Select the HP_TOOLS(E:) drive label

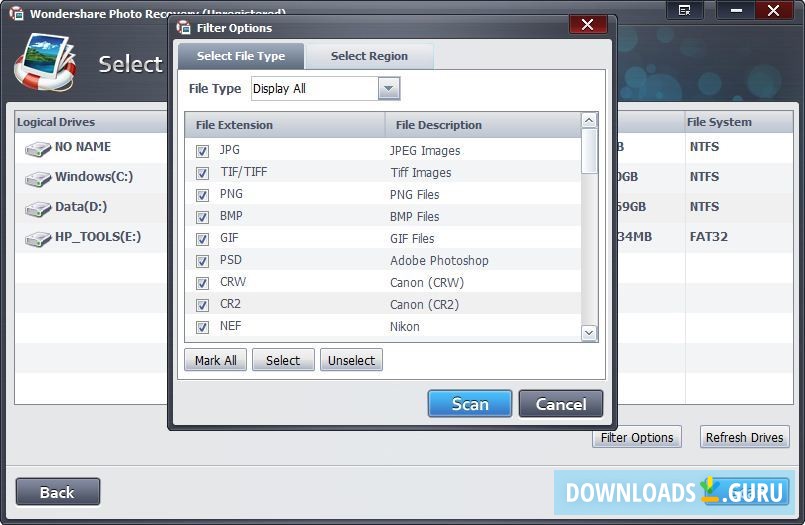pyautogui.click(x=98, y=237)
